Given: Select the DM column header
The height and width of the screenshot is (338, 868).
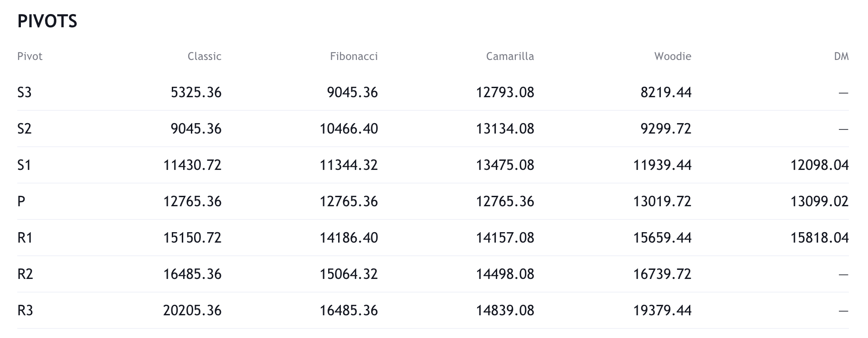Looking at the screenshot, I should pos(841,56).
